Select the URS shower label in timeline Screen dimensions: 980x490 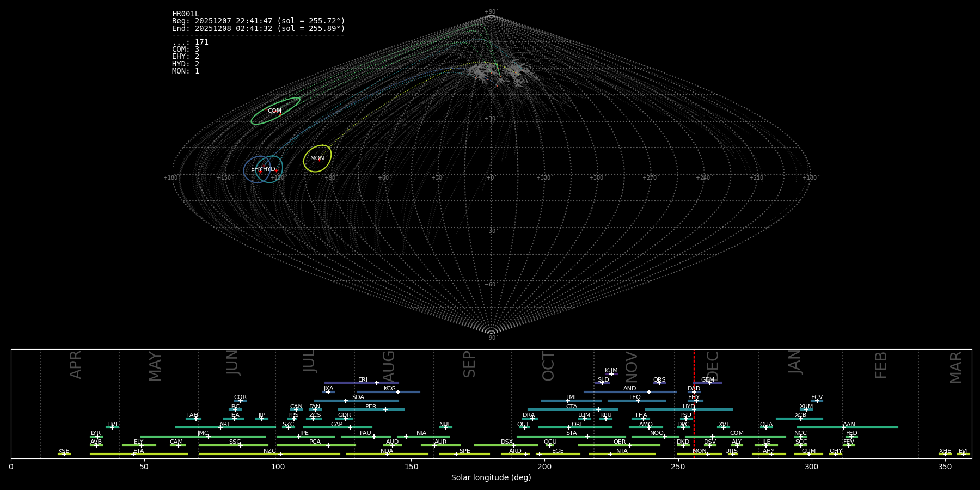(x=731, y=451)
